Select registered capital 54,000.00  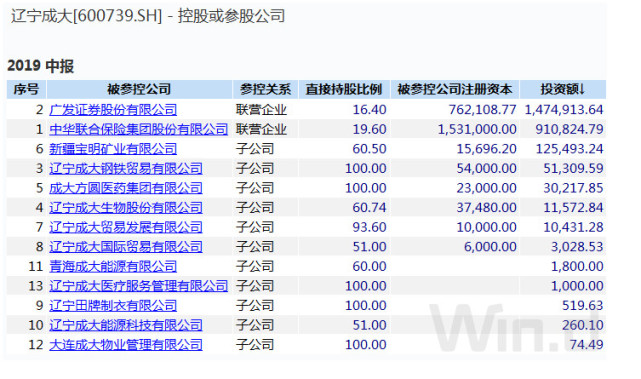click(486, 169)
